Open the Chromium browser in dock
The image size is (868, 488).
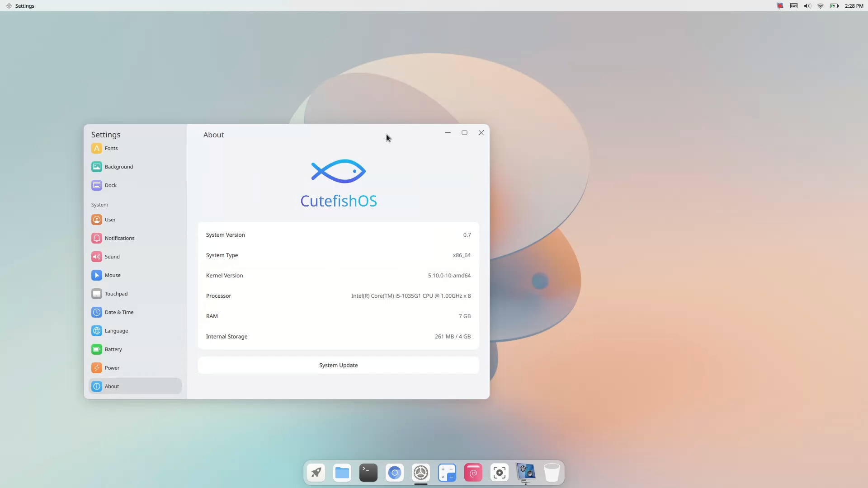pyautogui.click(x=395, y=473)
